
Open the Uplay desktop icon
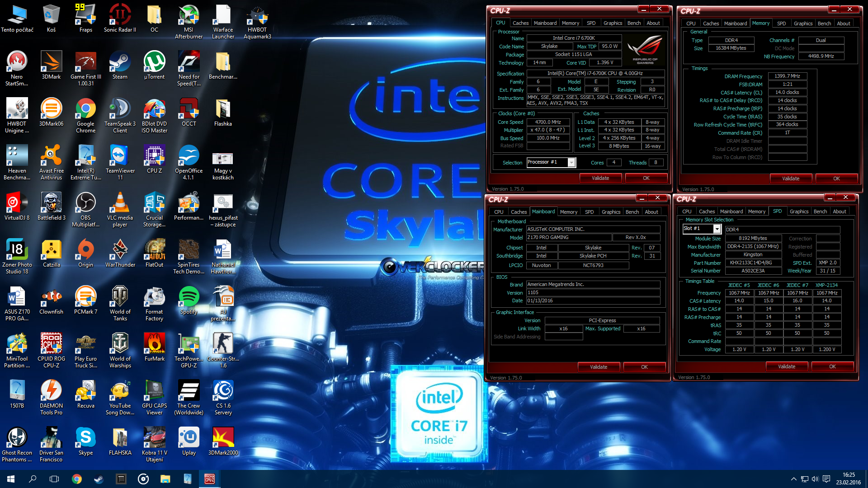(x=189, y=441)
